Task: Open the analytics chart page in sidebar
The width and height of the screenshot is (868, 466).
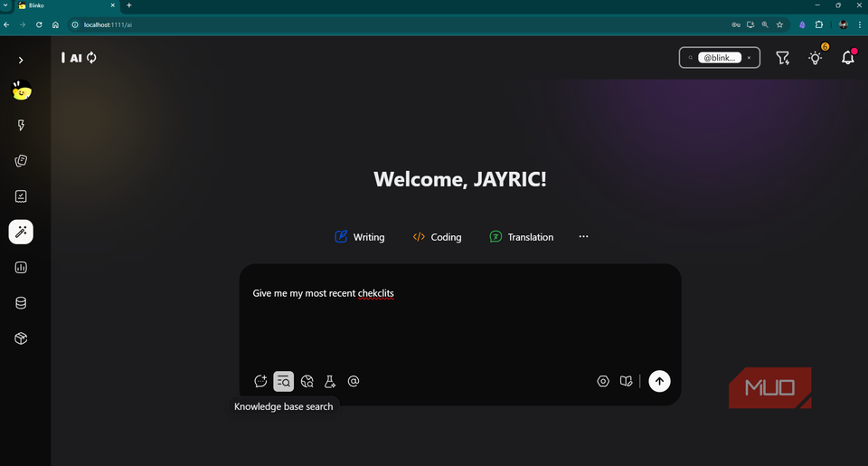Action: [21, 268]
